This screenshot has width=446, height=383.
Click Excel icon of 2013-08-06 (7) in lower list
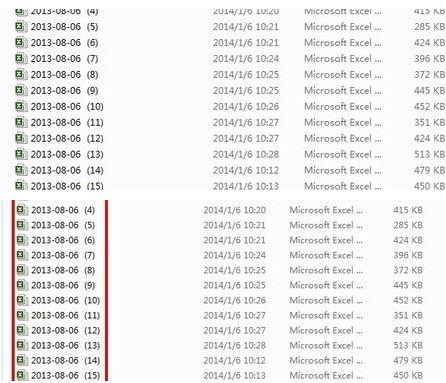22,255
